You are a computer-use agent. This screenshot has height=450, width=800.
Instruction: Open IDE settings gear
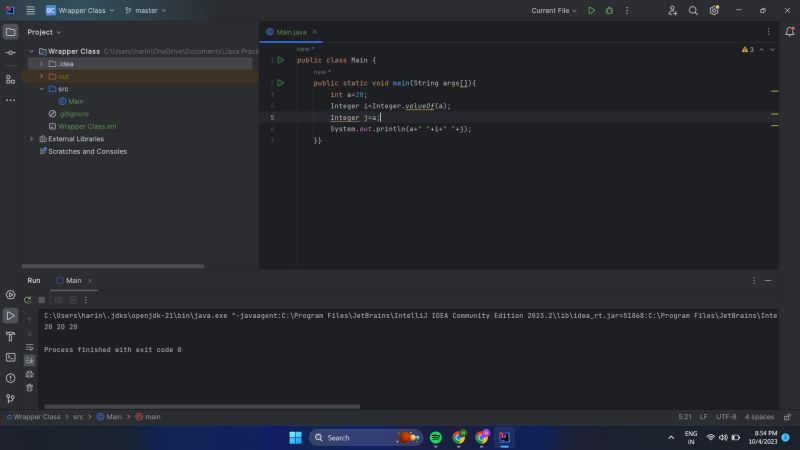pyautogui.click(x=714, y=10)
